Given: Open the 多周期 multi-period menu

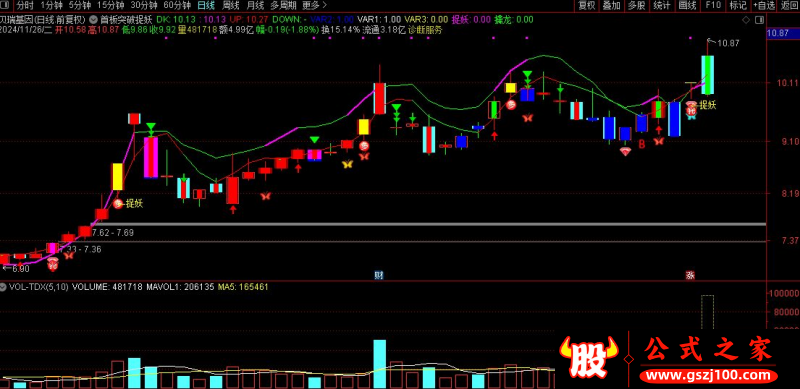Looking at the screenshot, I should [283, 6].
